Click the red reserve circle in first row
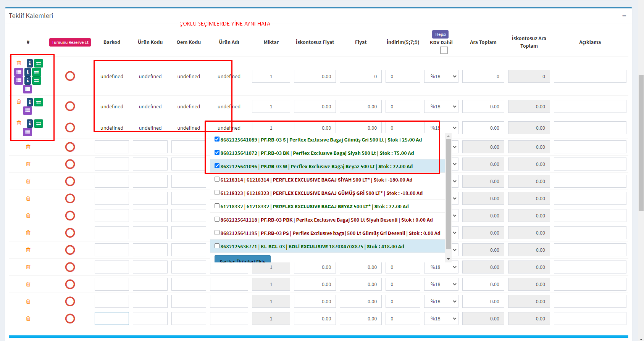 click(x=70, y=76)
